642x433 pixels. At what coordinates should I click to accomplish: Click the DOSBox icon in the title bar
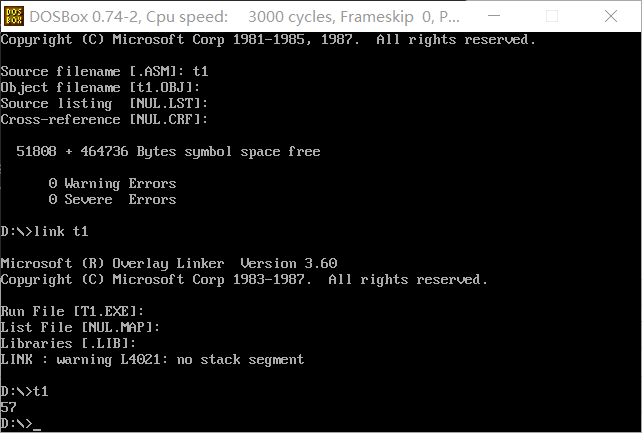click(14, 16)
